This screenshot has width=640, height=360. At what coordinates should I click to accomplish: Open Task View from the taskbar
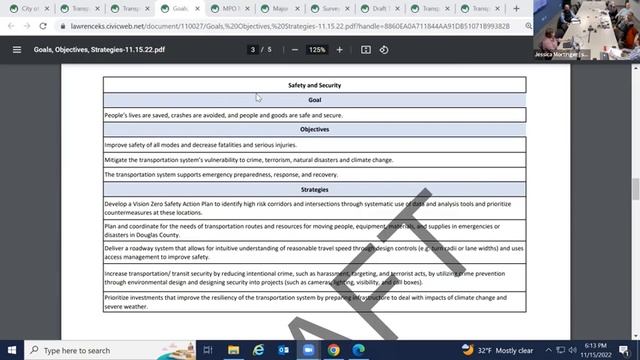click(208, 350)
